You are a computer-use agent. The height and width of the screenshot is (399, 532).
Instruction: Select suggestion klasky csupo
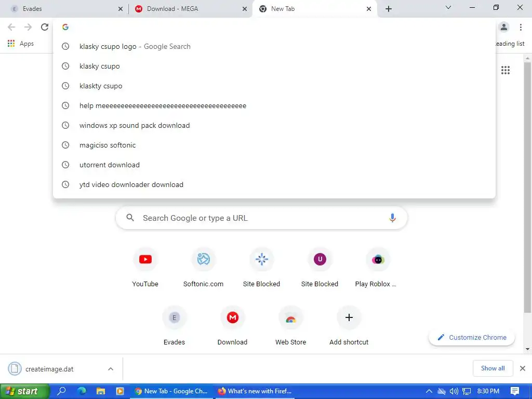274,66
